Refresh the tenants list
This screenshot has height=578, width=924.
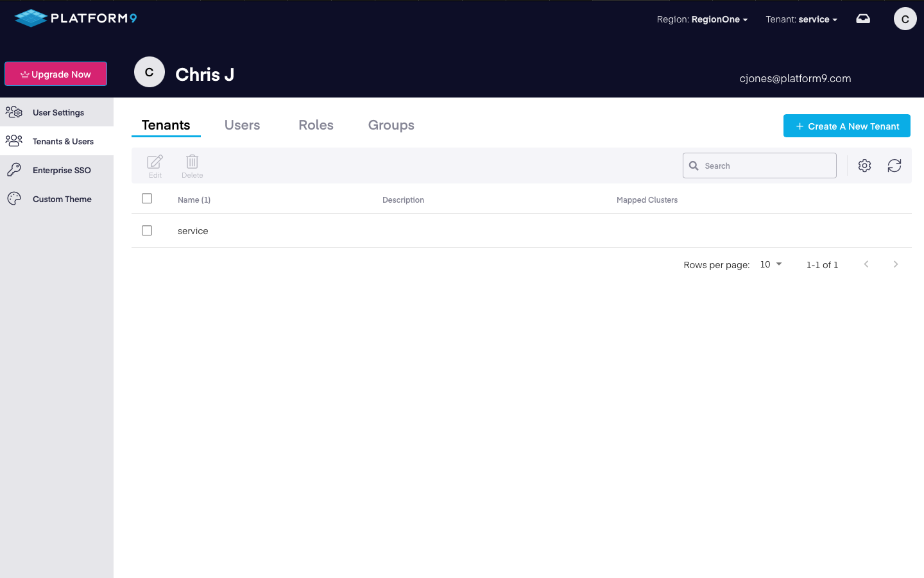pyautogui.click(x=894, y=166)
